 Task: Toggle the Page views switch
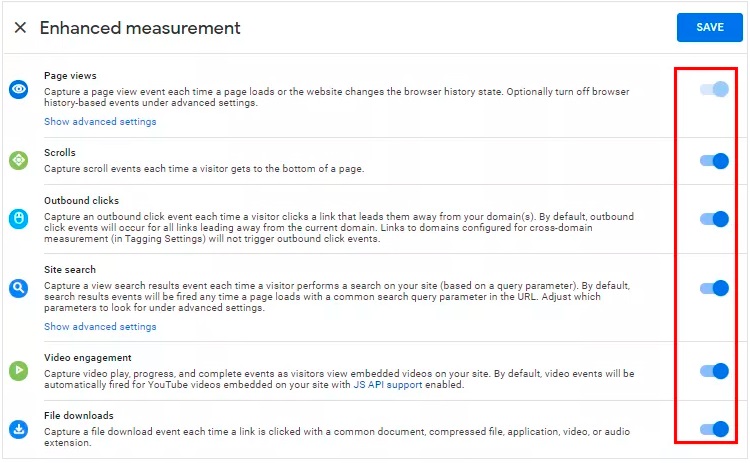tap(714, 89)
